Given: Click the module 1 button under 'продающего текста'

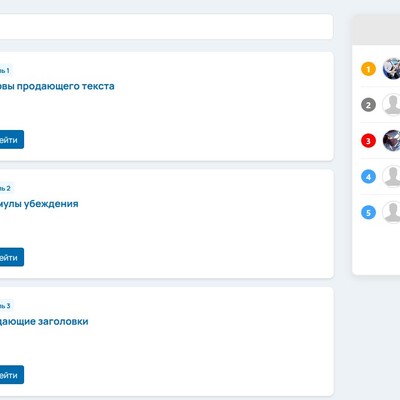Looking at the screenshot, I should [11, 139].
